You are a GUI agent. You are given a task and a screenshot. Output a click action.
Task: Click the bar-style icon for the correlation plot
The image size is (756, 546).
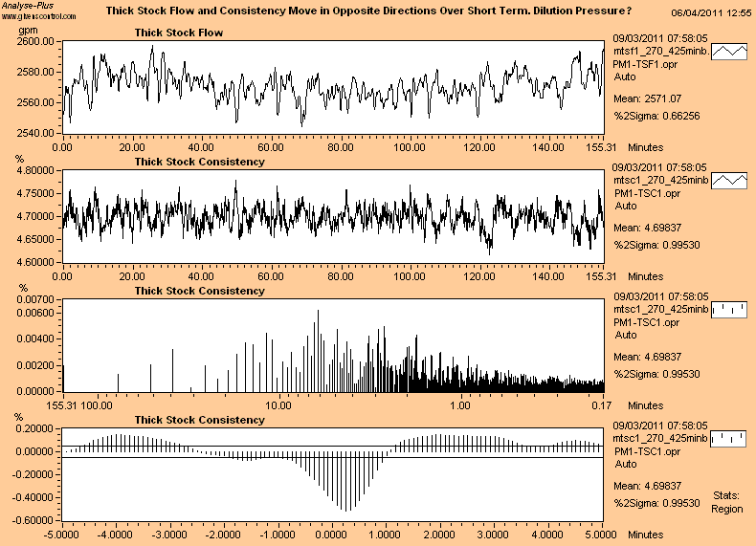[x=730, y=438]
